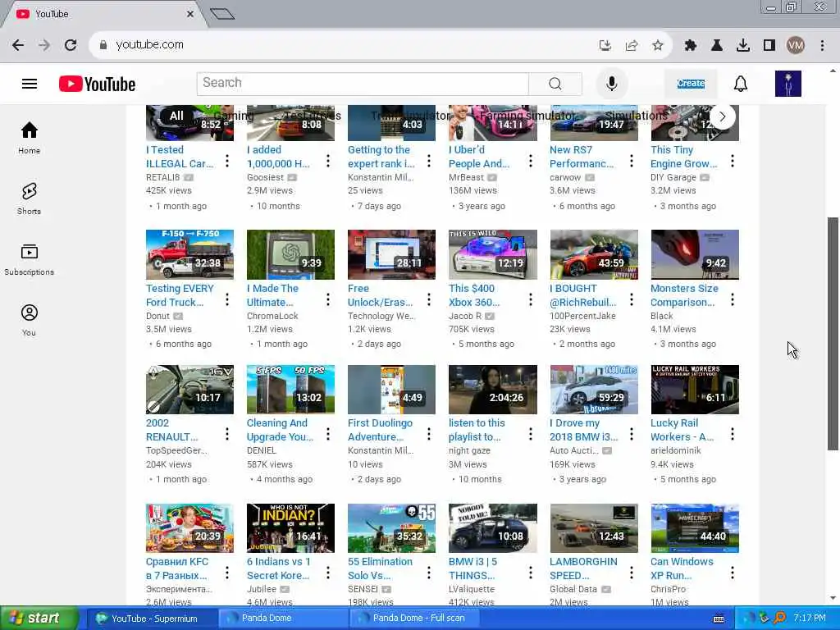The width and height of the screenshot is (840, 630).
Task: Open listen to this playlist video title
Action: 477,430
